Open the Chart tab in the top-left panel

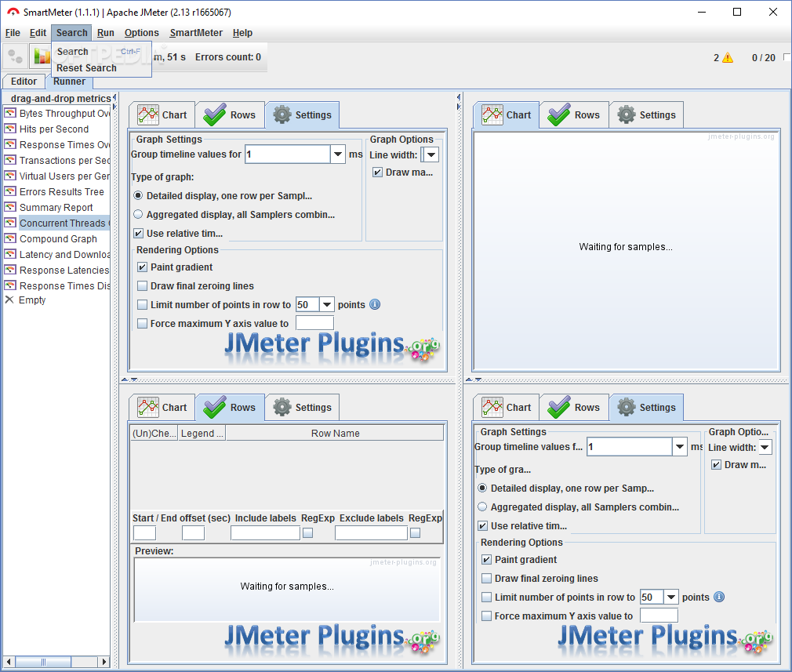[162, 114]
